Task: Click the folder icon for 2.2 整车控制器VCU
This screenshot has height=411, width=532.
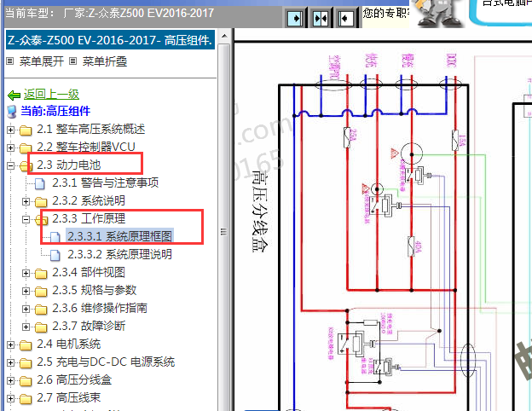Action: [x=26, y=148]
